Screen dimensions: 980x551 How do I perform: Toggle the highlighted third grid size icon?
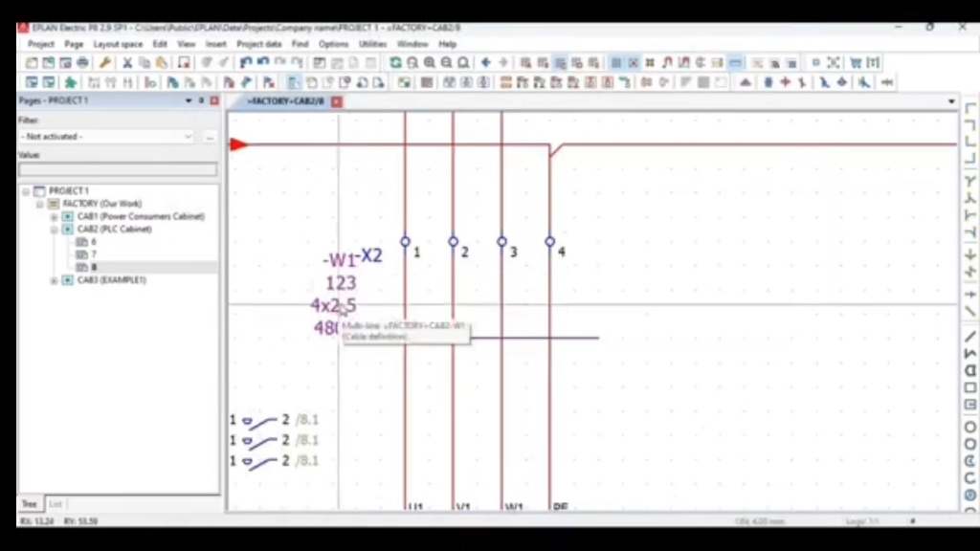pos(560,62)
